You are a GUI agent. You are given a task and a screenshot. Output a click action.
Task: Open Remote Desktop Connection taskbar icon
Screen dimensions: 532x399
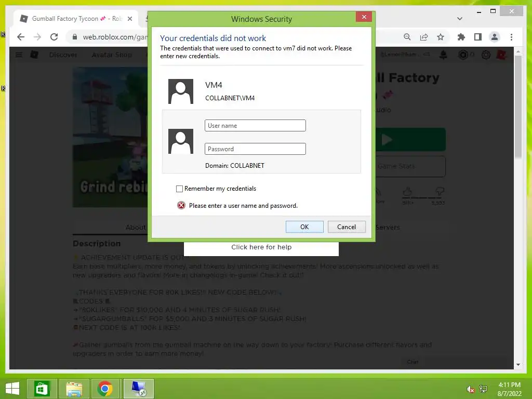coord(138,389)
